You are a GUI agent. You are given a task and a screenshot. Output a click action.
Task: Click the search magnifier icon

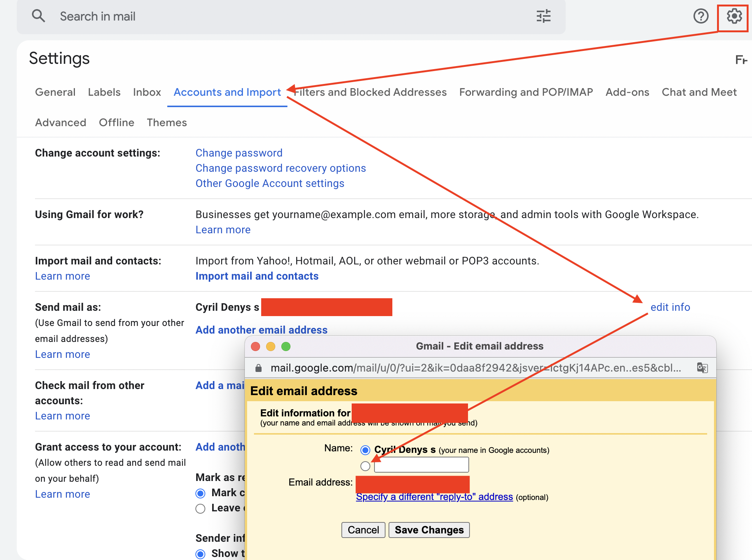click(x=38, y=16)
